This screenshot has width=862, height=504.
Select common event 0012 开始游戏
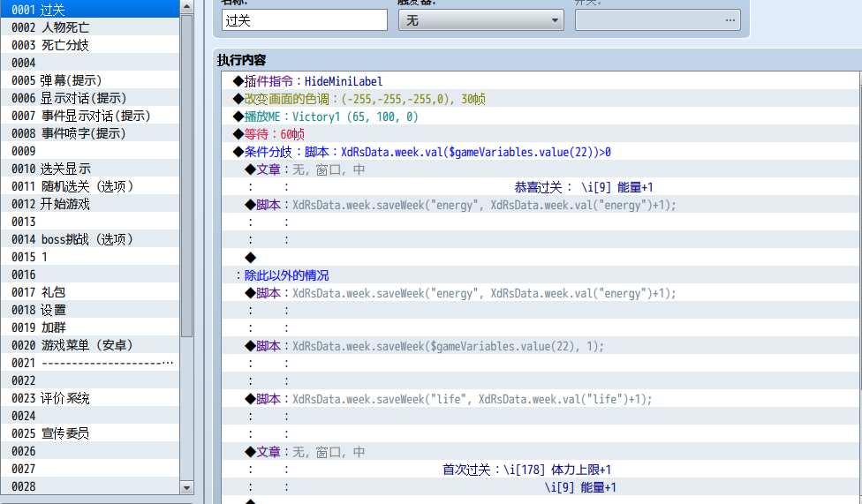point(90,203)
